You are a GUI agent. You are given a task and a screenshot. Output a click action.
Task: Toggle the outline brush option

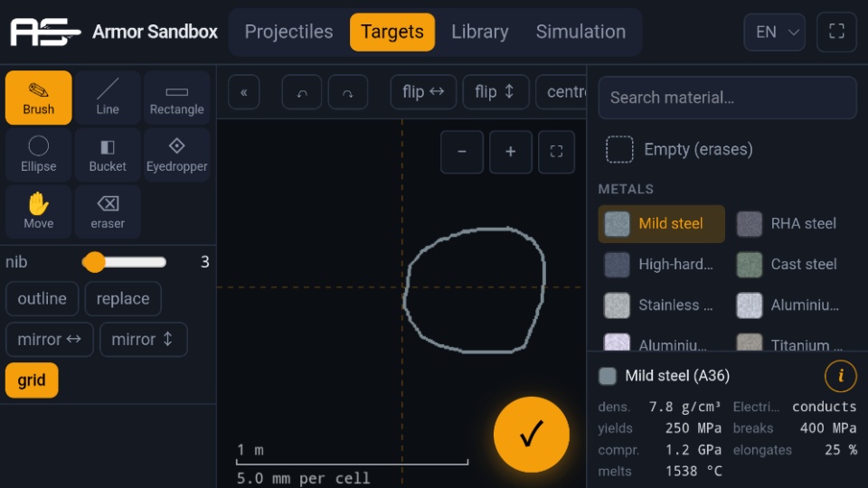pyautogui.click(x=42, y=299)
